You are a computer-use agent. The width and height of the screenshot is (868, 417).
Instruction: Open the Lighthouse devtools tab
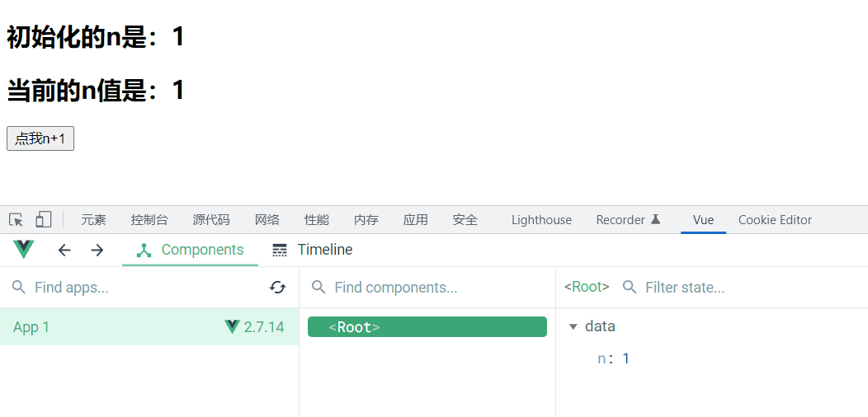(x=541, y=220)
